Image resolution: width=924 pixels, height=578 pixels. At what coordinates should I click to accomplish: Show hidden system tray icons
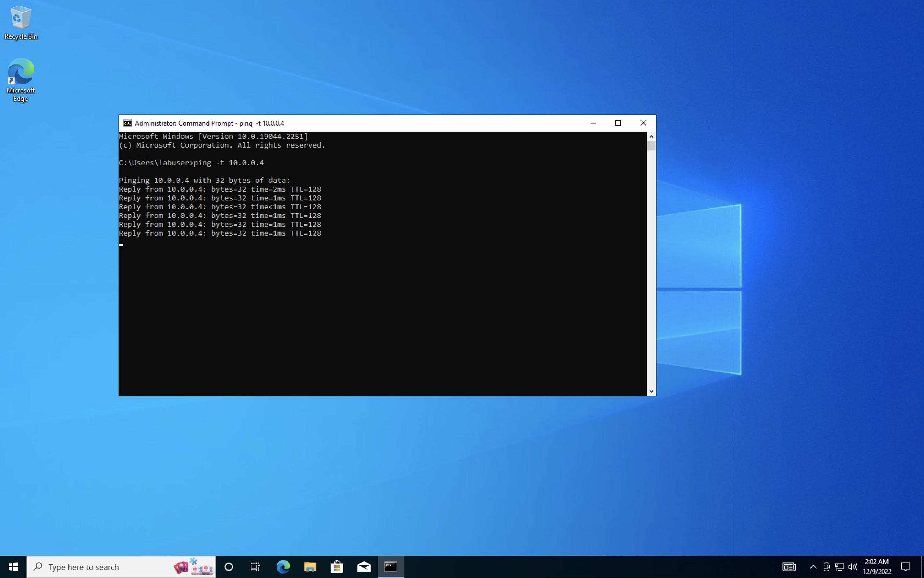pyautogui.click(x=813, y=567)
